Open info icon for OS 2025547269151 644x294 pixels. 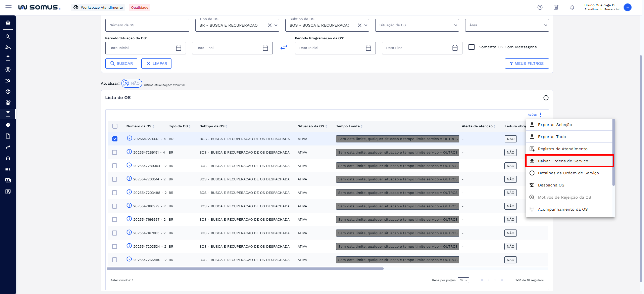click(129, 152)
